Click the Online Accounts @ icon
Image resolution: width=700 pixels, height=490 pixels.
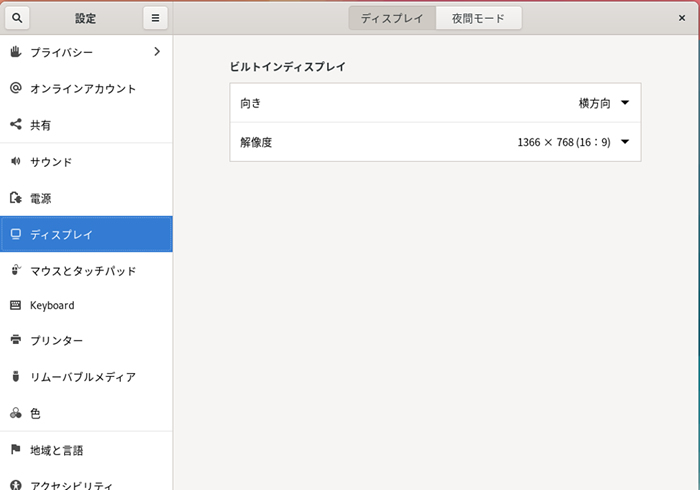[15, 88]
